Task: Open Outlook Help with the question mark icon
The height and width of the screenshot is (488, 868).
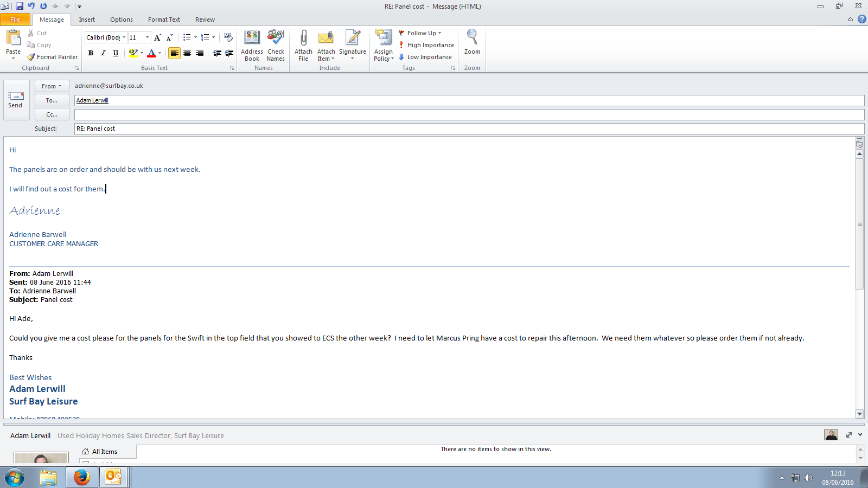Action: click(x=862, y=19)
